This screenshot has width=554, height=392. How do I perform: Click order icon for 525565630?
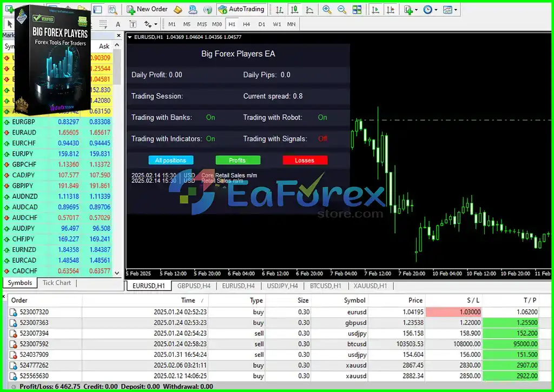[x=14, y=376]
